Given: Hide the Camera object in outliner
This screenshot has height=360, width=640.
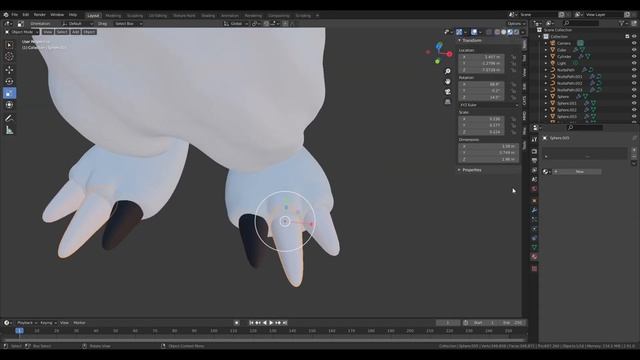Looking at the screenshot, I should pos(634,43).
